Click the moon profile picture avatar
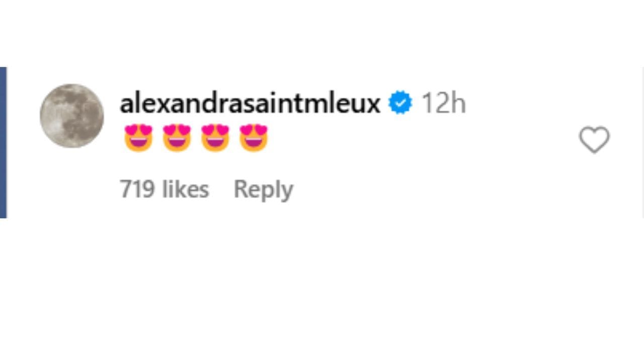The height and width of the screenshot is (362, 644). pyautogui.click(x=72, y=116)
